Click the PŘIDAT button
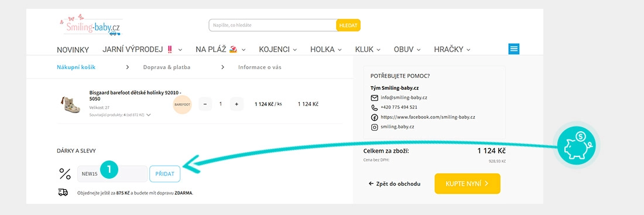Image resolution: width=644 pixels, height=215 pixels. 165,174
